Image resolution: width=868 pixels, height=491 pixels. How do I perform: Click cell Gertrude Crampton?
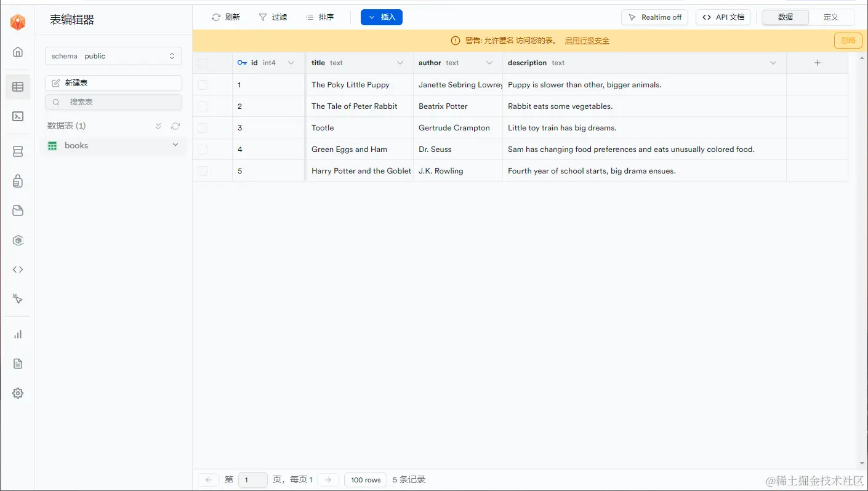pos(458,128)
